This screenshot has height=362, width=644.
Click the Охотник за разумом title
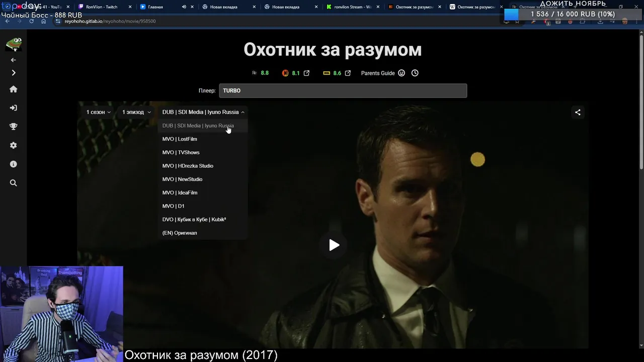[x=333, y=49]
